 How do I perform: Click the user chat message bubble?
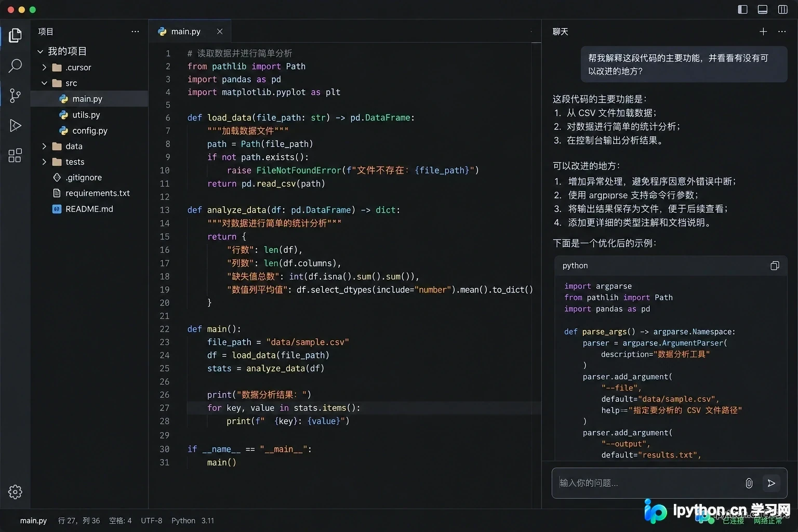[x=684, y=64]
